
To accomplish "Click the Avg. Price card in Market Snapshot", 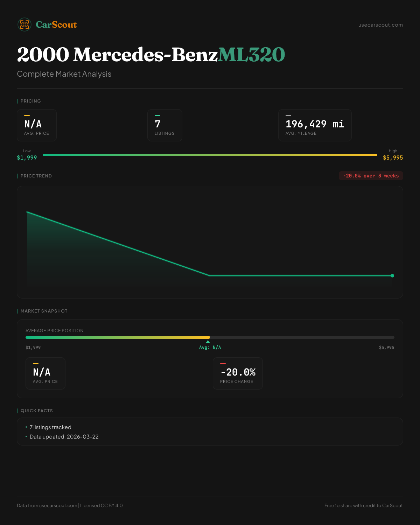I will point(45,373).
